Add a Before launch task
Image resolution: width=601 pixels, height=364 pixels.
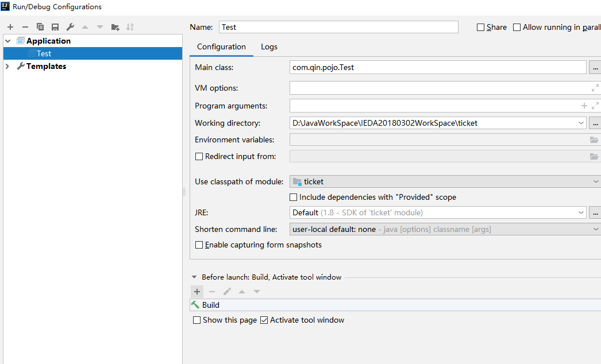tap(197, 292)
